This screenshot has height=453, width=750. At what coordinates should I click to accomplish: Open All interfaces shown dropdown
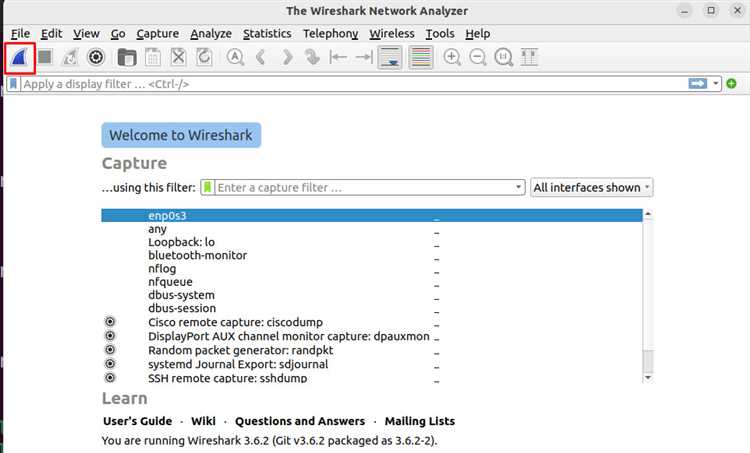pyautogui.click(x=592, y=188)
